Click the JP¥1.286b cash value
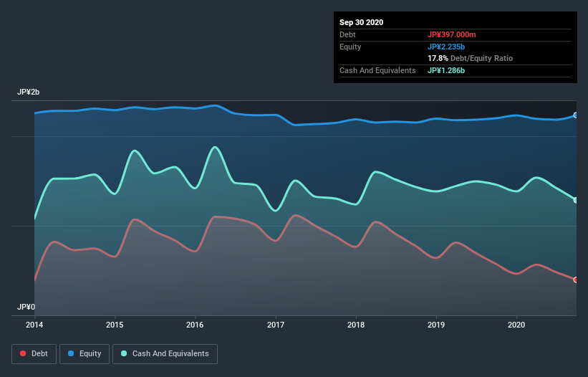The height and width of the screenshot is (377, 588). pyautogui.click(x=446, y=70)
